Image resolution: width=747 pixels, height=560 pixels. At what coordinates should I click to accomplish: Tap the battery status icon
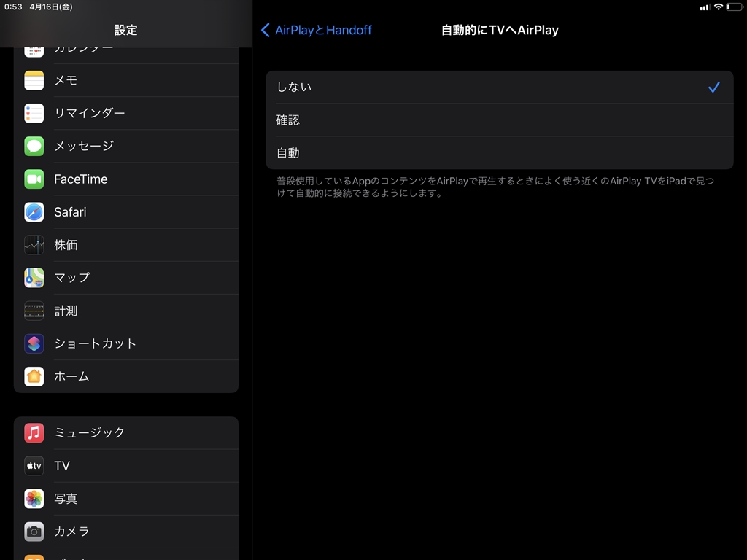[734, 7]
